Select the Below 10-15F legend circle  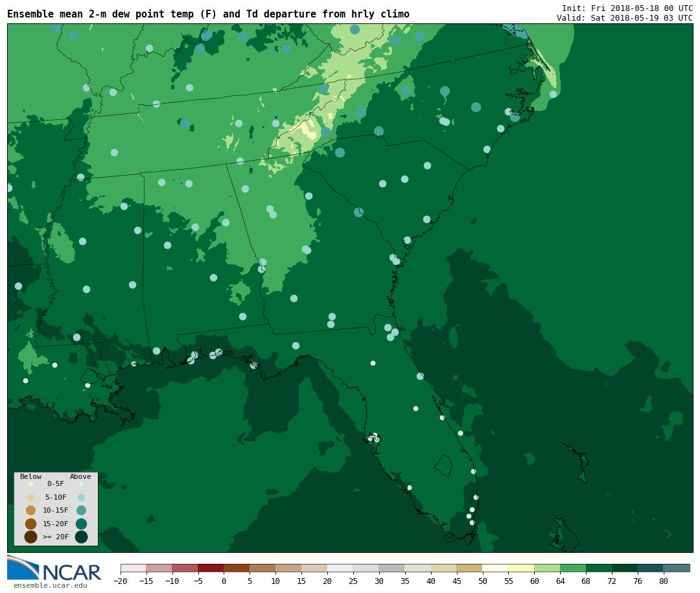coord(31,511)
